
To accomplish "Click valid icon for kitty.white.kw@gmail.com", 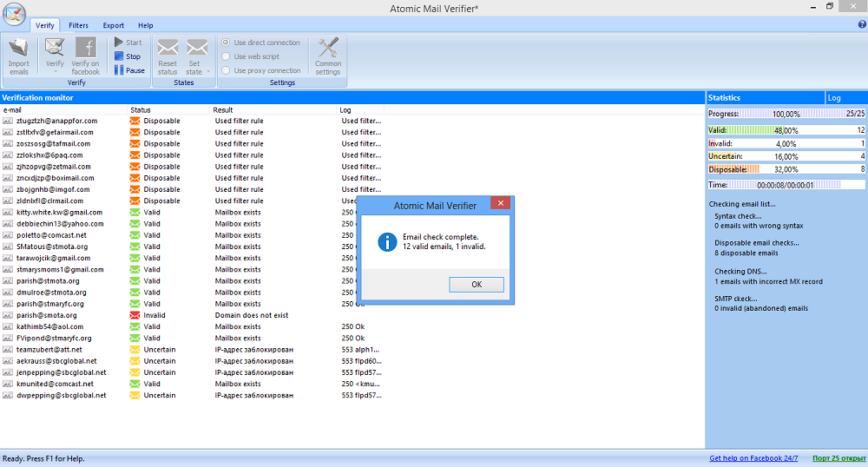I will coord(135,213).
